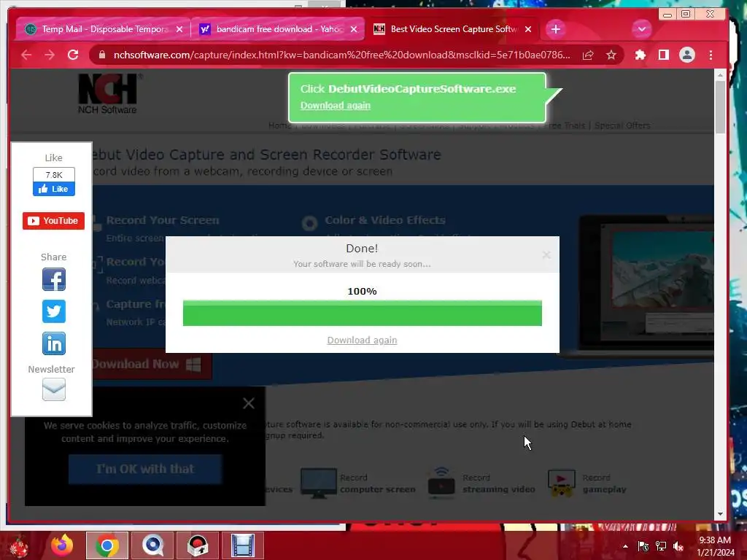Screen dimensions: 747x560
Task: Click the taskbar clock showing 9:38 AM
Action: (715, 546)
